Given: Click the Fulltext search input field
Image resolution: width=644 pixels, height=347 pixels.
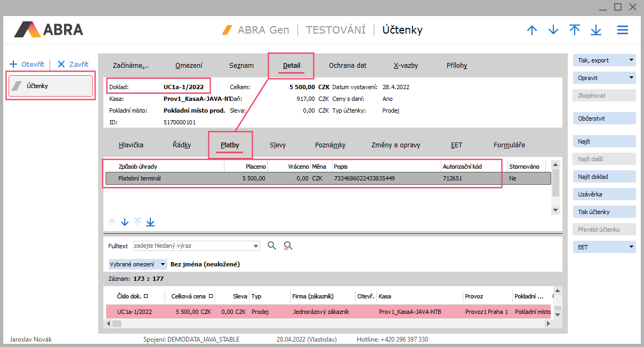Looking at the screenshot, I should 192,246.
